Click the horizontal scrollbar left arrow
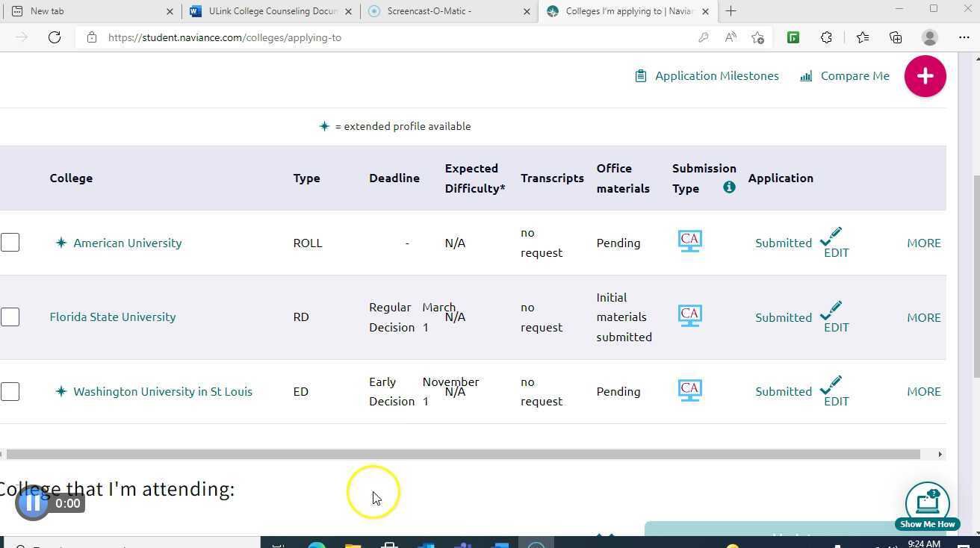 point(2,454)
